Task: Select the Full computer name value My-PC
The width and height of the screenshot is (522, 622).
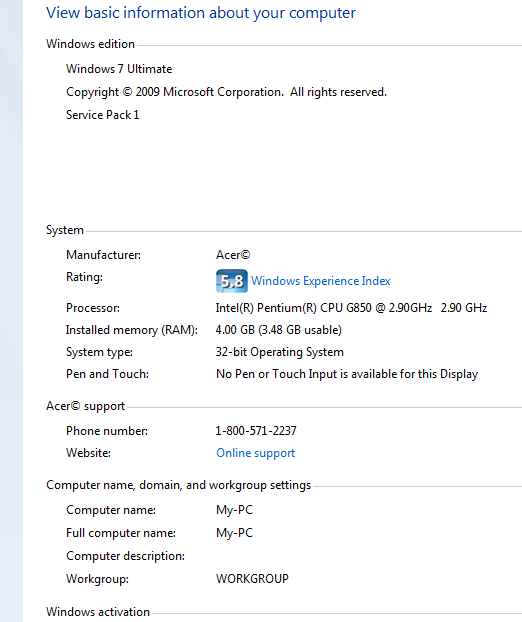Action: tap(234, 533)
